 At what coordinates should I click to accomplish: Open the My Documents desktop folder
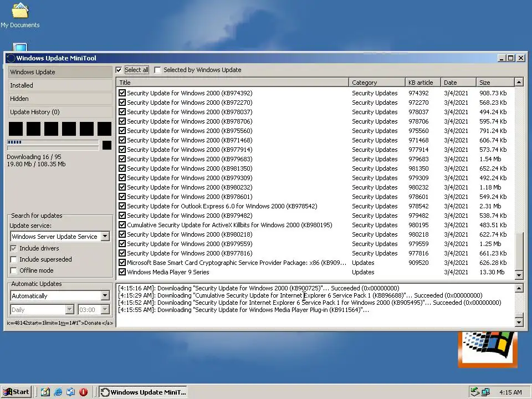coord(20,16)
